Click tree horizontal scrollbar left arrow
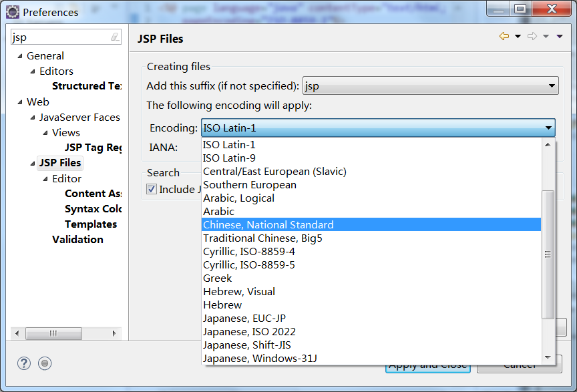This screenshot has width=577, height=392. (17, 333)
